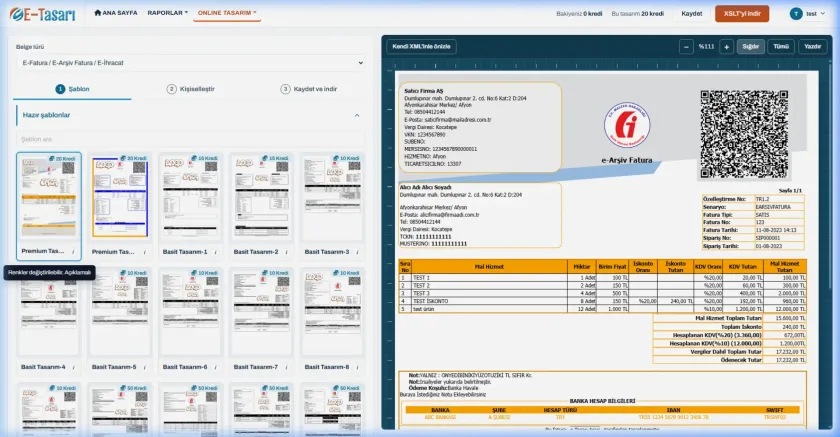Image resolution: width=840 pixels, height=437 pixels.
Task: Click 10 Kredi badge on Basit Tasarım-8
Action: tap(346, 273)
